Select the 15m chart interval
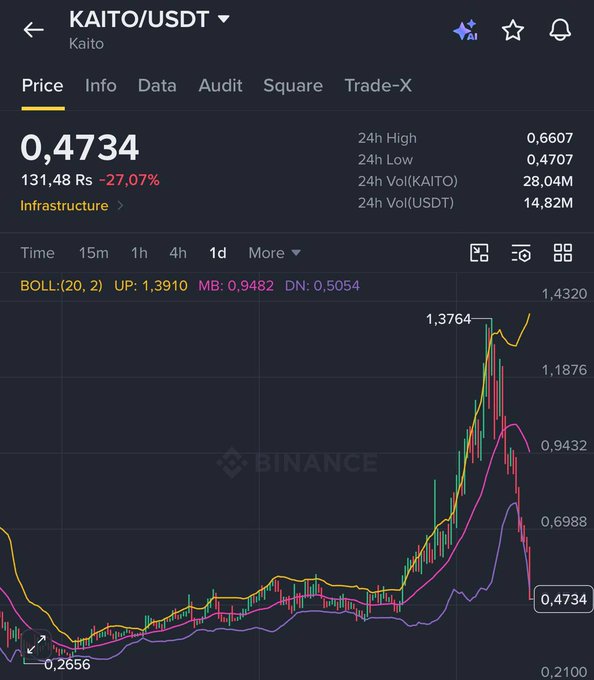Image resolution: width=594 pixels, height=680 pixels. (x=94, y=253)
